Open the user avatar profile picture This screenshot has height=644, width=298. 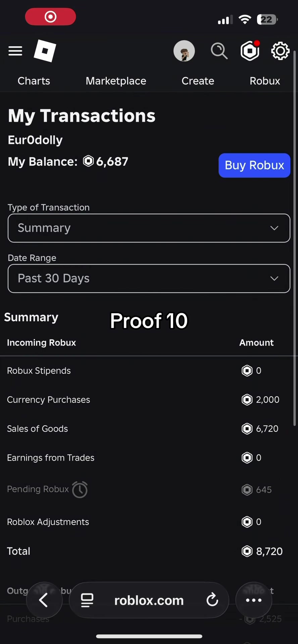184,51
